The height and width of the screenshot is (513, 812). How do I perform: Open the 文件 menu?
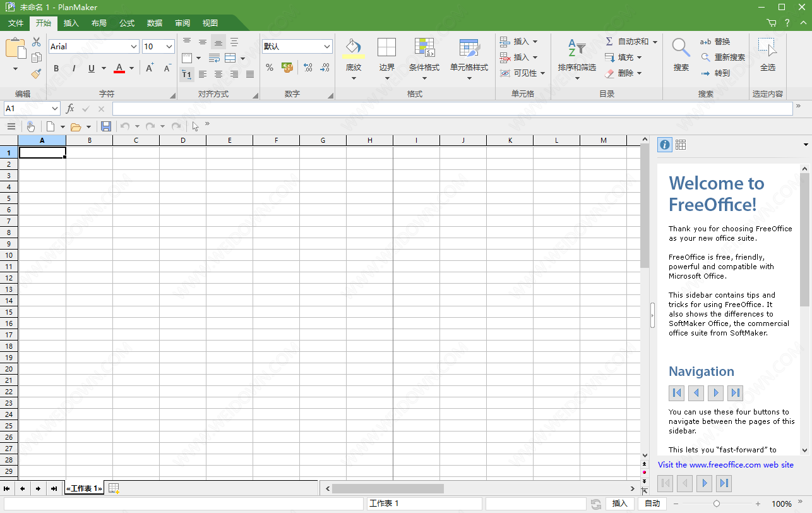15,23
